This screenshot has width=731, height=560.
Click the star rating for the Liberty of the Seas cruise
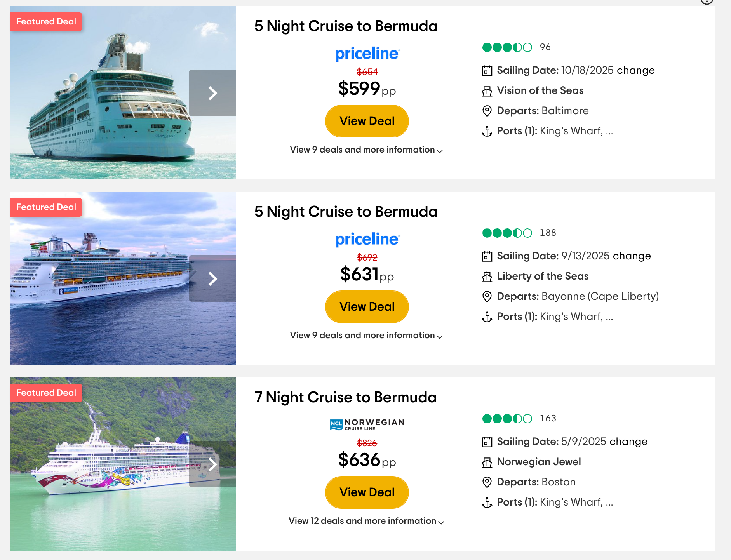tap(507, 233)
